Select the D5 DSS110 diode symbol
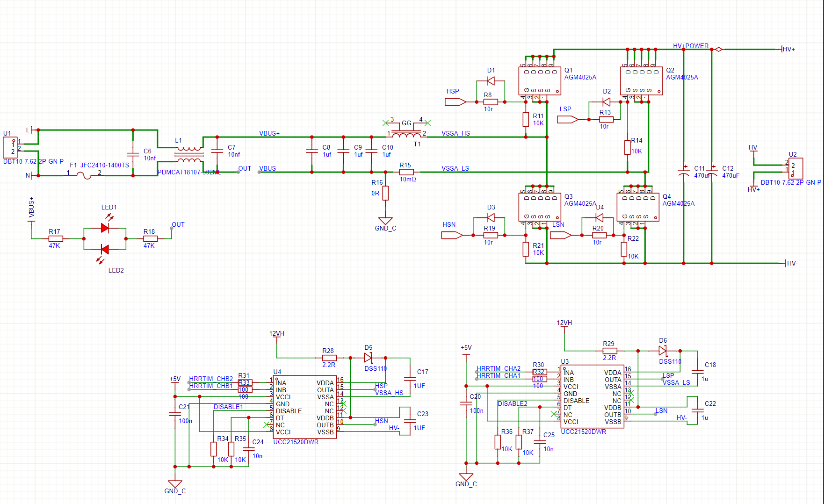 pyautogui.click(x=369, y=358)
